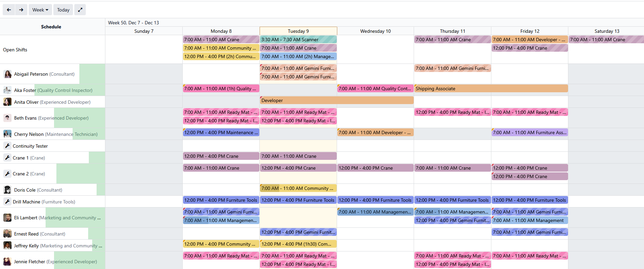The width and height of the screenshot is (644, 269).
Task: Click the wrench icon beside Crane 1
Action: click(x=7, y=158)
